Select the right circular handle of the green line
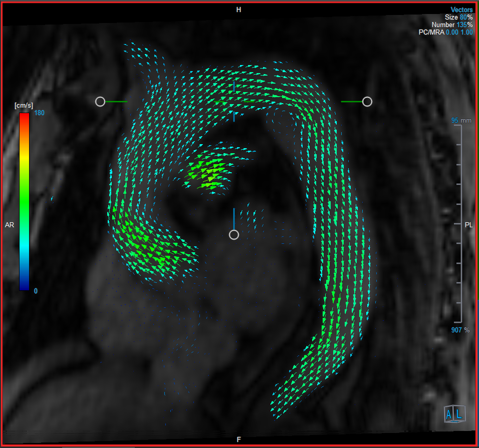Image resolution: width=479 pixels, height=448 pixels. pyautogui.click(x=367, y=102)
